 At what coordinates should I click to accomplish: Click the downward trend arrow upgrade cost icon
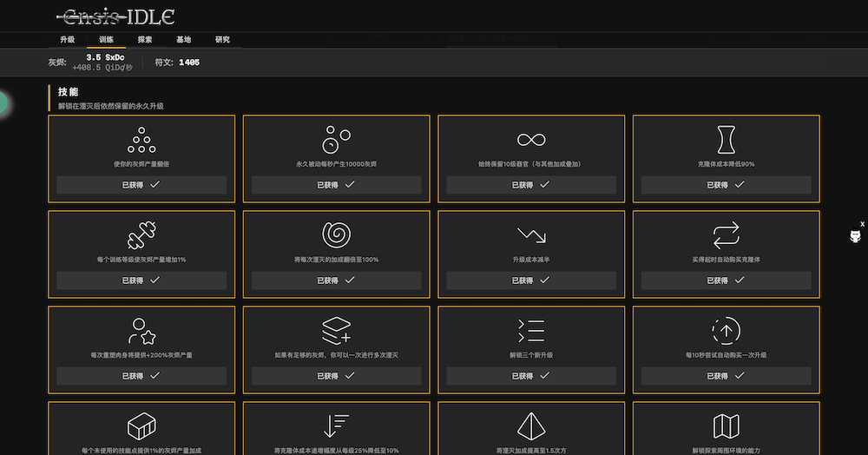(531, 235)
